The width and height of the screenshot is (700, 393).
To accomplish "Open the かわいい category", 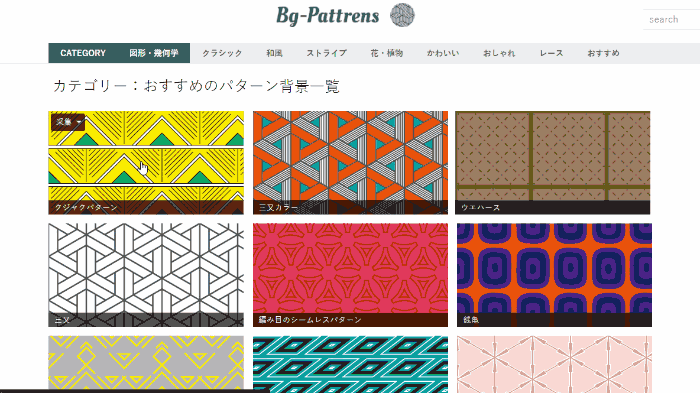I will [x=442, y=53].
